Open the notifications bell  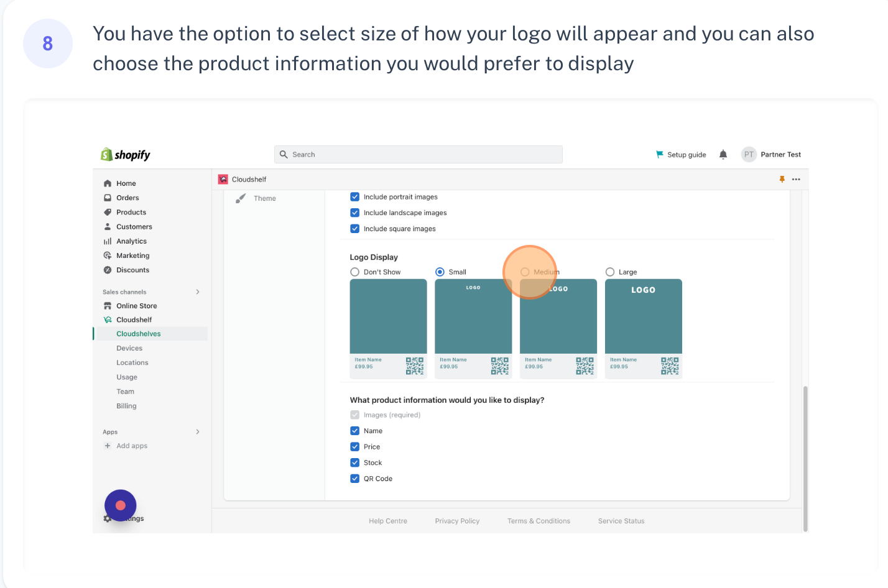(x=723, y=155)
